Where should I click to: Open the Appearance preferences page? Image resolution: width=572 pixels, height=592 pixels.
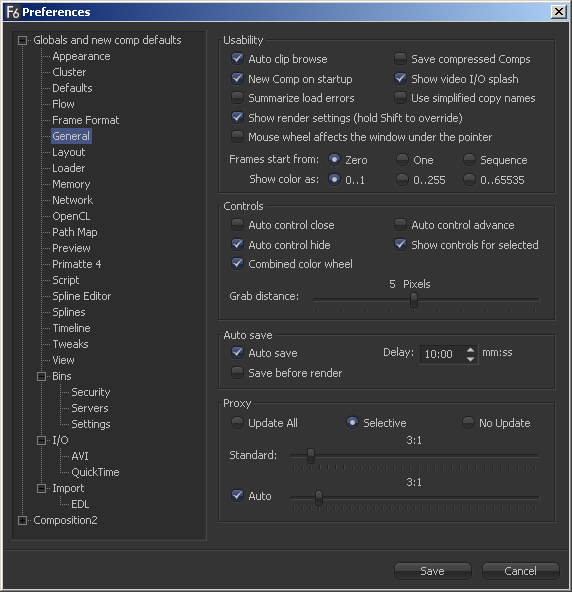[81, 56]
